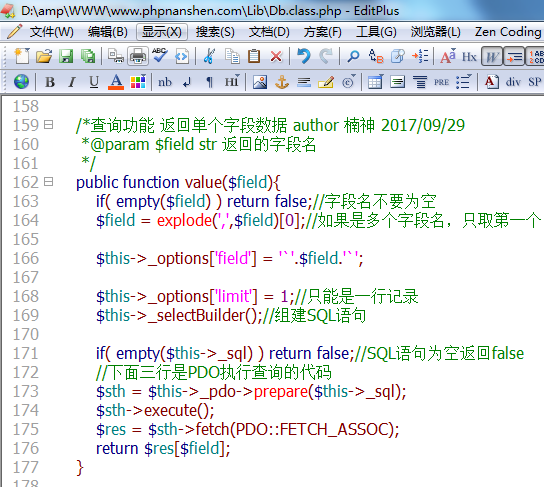Click the prepare method on line 173
The width and height of the screenshot is (544, 487).
(x=281, y=392)
